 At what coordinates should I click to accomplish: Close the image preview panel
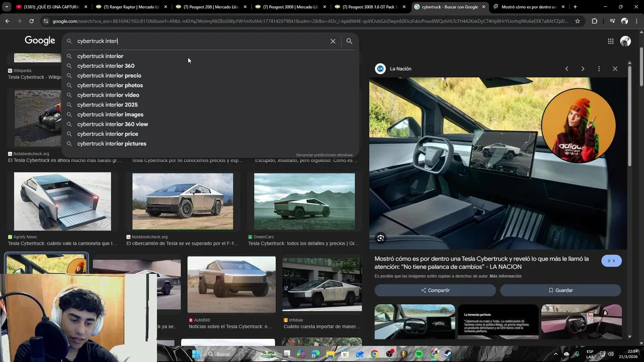pos(615,69)
